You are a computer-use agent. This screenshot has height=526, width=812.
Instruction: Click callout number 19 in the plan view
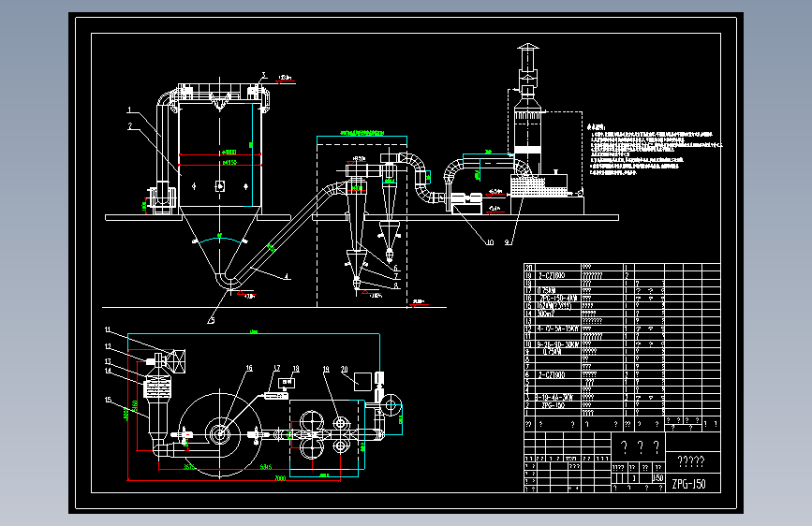[326, 369]
